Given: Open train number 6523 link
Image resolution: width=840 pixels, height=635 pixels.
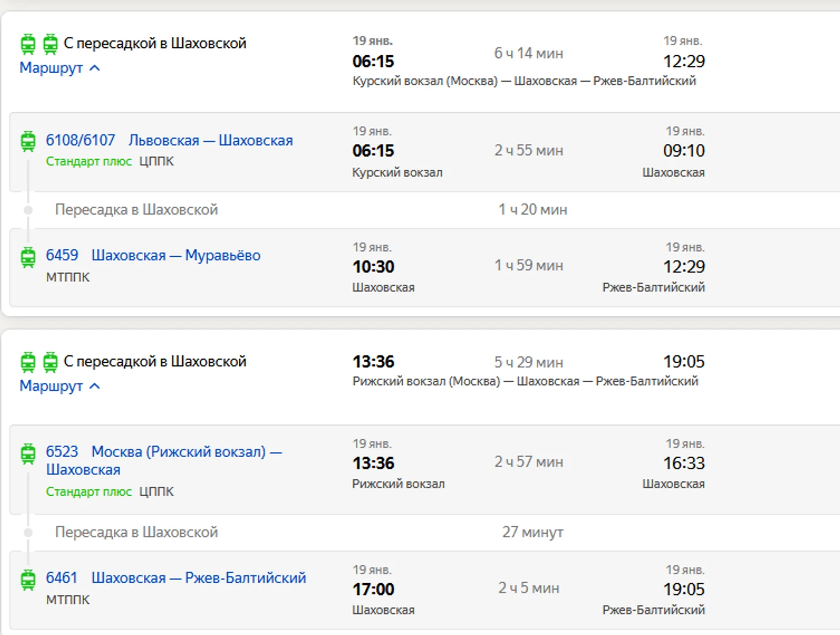Looking at the screenshot, I should (62, 452).
